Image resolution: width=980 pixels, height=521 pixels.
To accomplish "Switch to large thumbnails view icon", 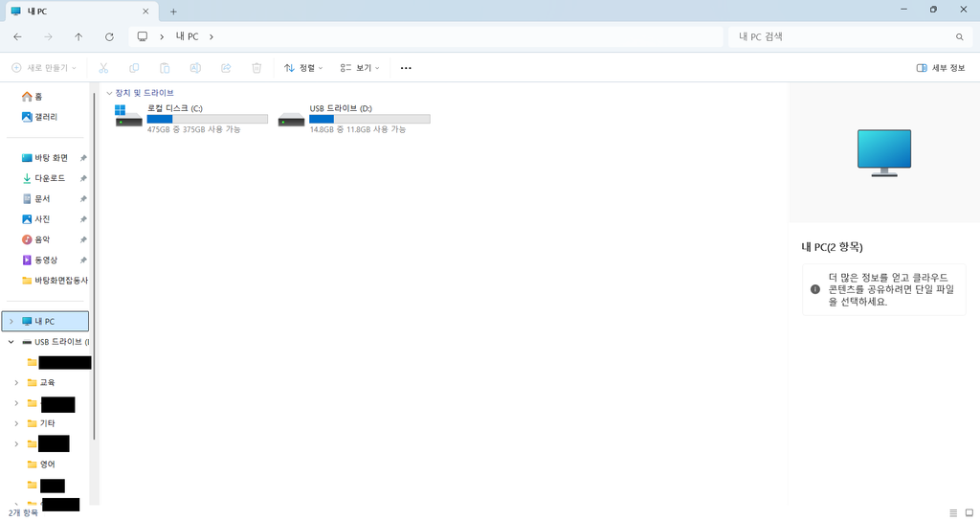I will (969, 513).
